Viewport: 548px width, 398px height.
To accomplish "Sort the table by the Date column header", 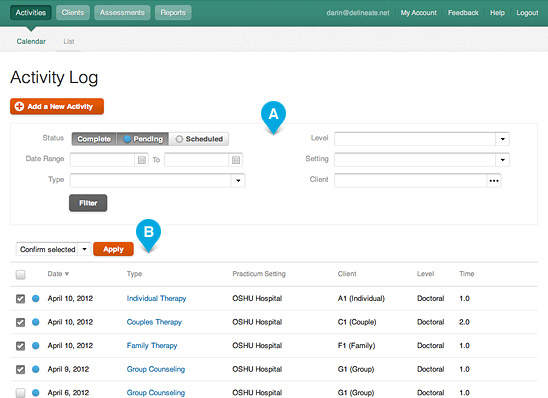I will coord(58,274).
